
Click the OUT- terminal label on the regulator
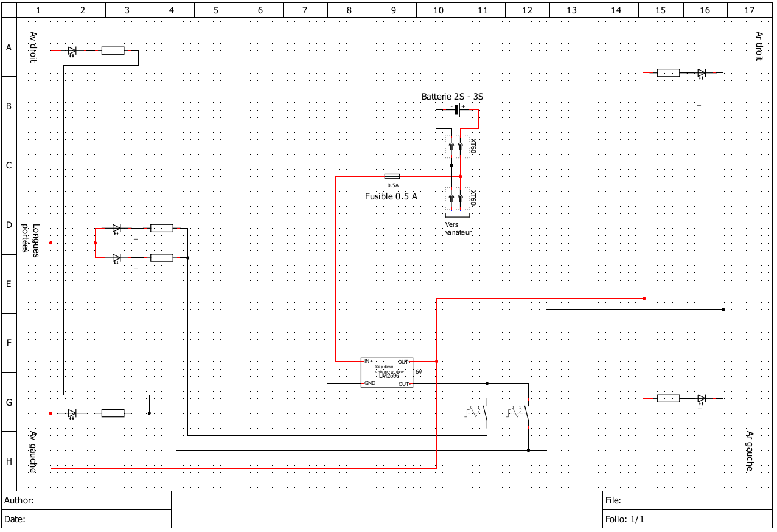coord(404,384)
